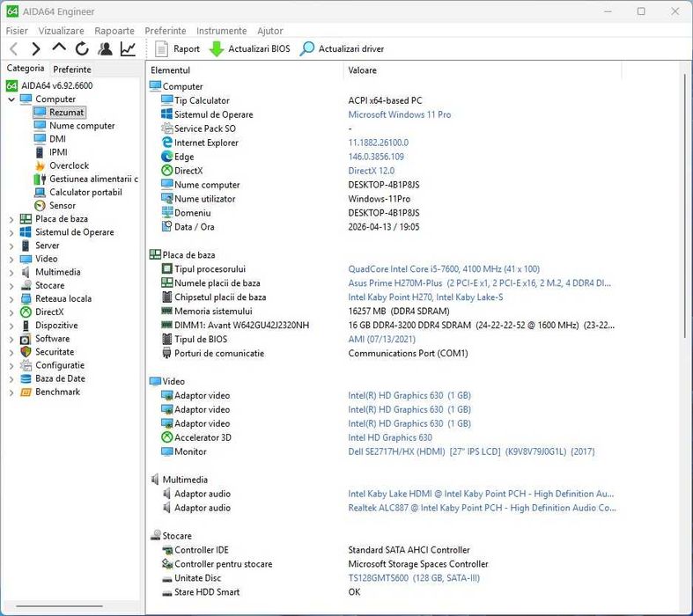This screenshot has height=616, width=693.
Task: Select the Tip Calculator row
Action: (385, 100)
